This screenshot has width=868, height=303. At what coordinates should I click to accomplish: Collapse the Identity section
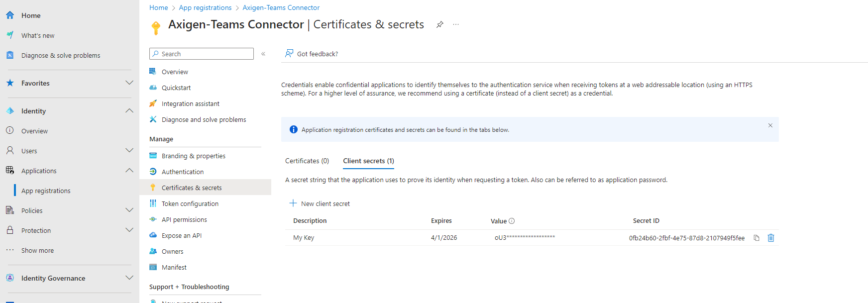coord(129,111)
